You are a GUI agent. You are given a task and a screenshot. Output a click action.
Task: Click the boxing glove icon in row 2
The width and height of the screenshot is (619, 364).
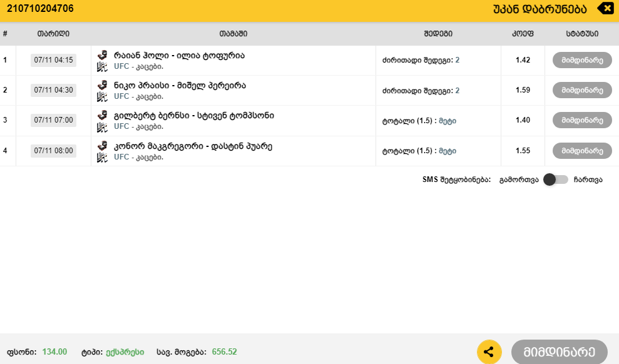(102, 85)
